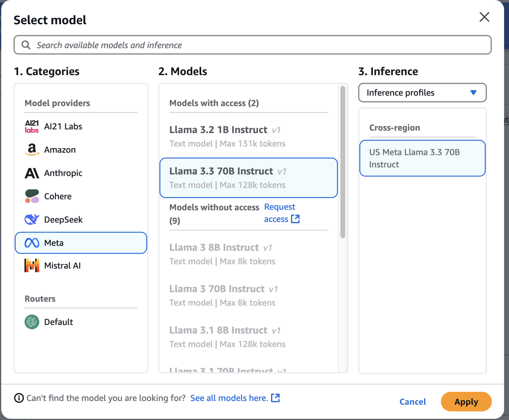Screen dimensions: 509x420
Task: Click Llama 3 8B Instruct model
Action: click(x=249, y=254)
